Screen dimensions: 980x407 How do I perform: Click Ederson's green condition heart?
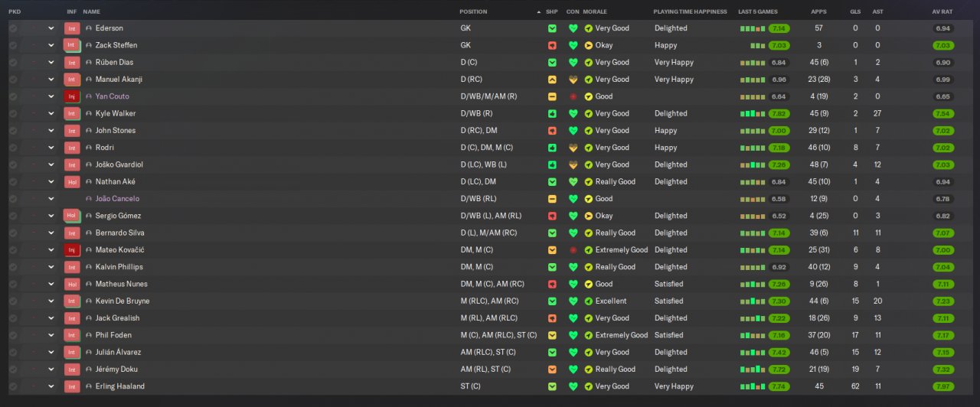coord(573,28)
